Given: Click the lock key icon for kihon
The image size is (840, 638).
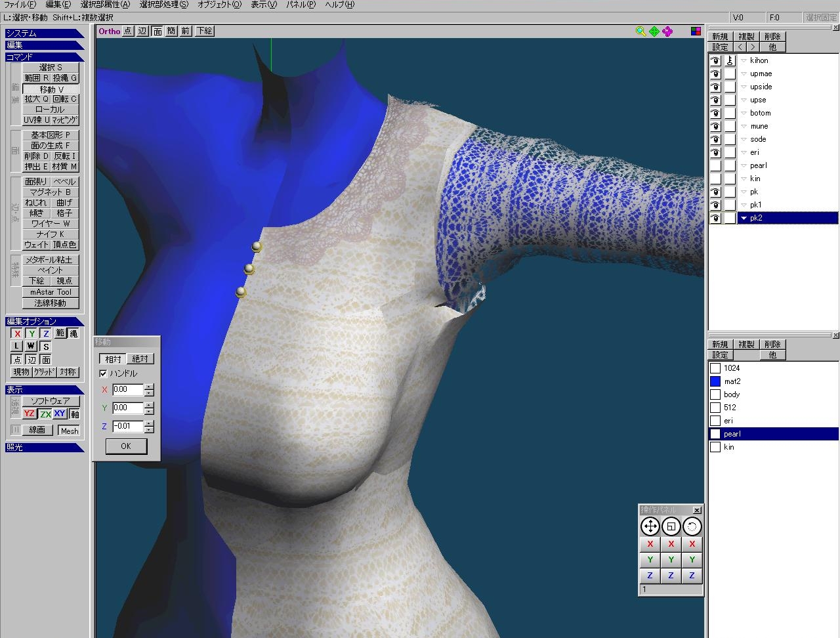Looking at the screenshot, I should [x=730, y=60].
